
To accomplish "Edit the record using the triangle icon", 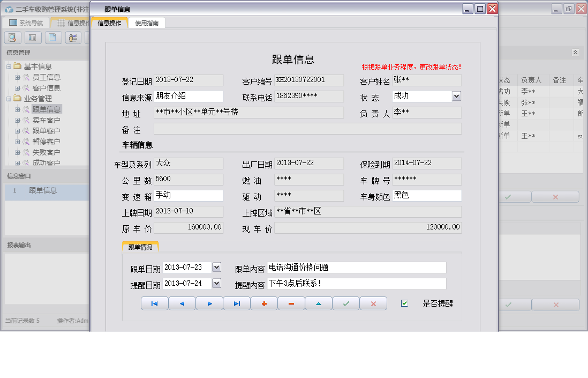I will [x=318, y=303].
